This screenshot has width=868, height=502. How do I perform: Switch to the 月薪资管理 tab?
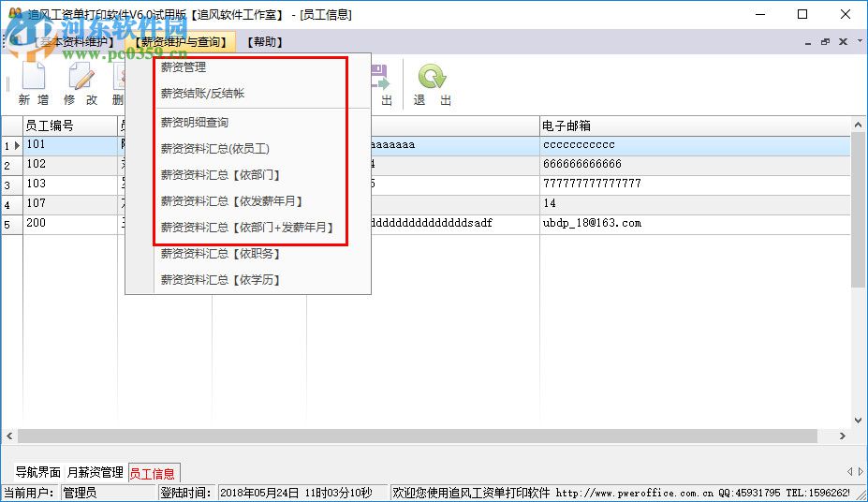pyautogui.click(x=95, y=473)
